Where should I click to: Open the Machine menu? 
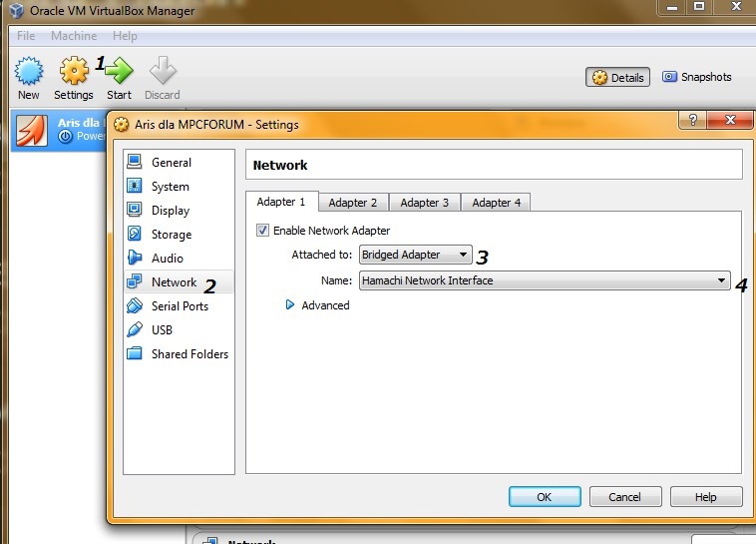74,36
